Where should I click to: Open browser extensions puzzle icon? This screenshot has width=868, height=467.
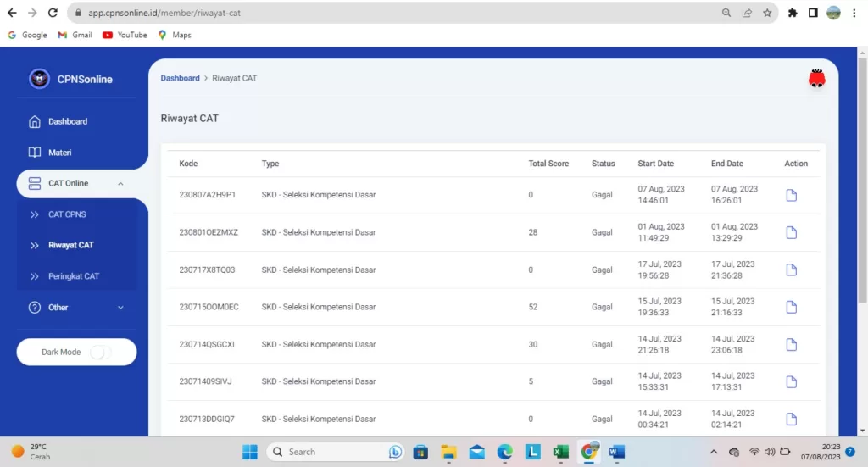(793, 13)
